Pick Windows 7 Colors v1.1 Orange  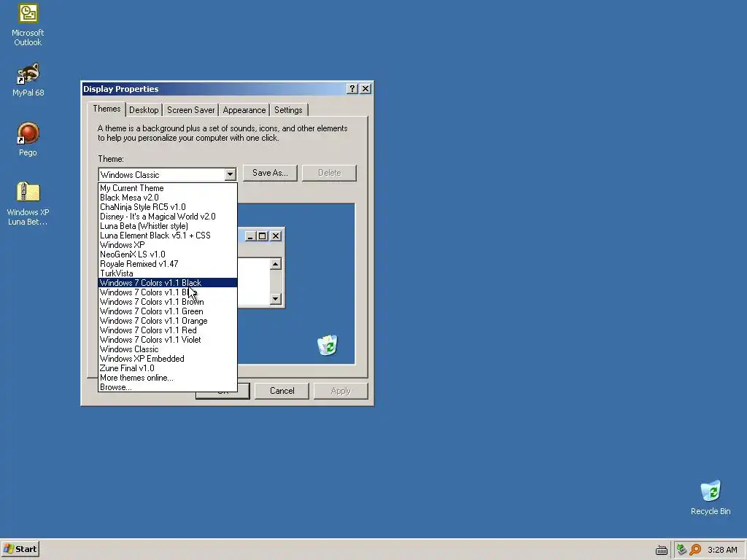[x=168, y=321]
